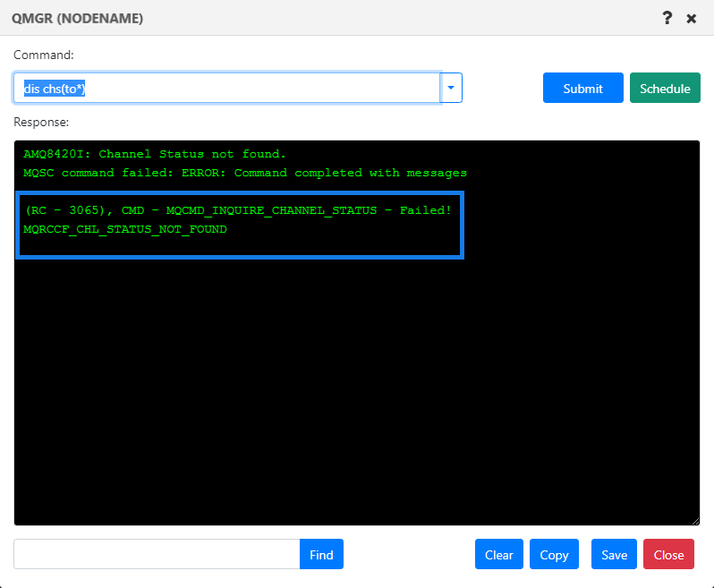
Task: Close the QMGR dialog with the X icon
Action: coord(692,19)
